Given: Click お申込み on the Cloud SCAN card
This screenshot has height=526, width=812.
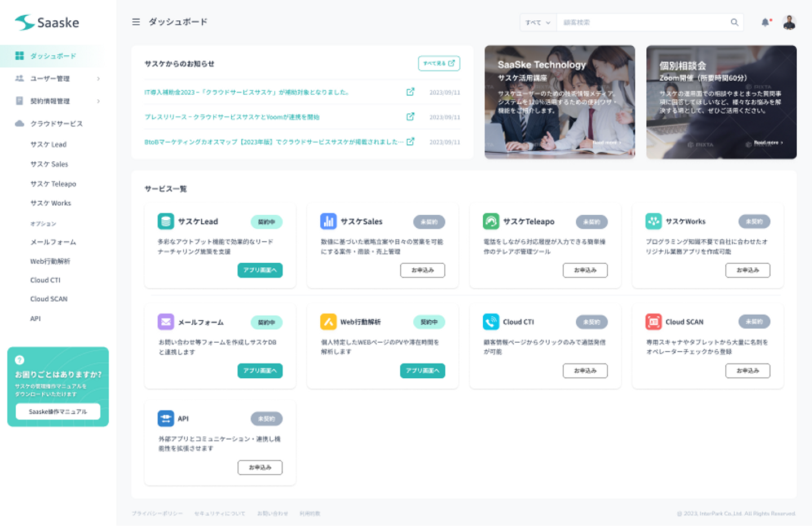Looking at the screenshot, I should (748, 370).
